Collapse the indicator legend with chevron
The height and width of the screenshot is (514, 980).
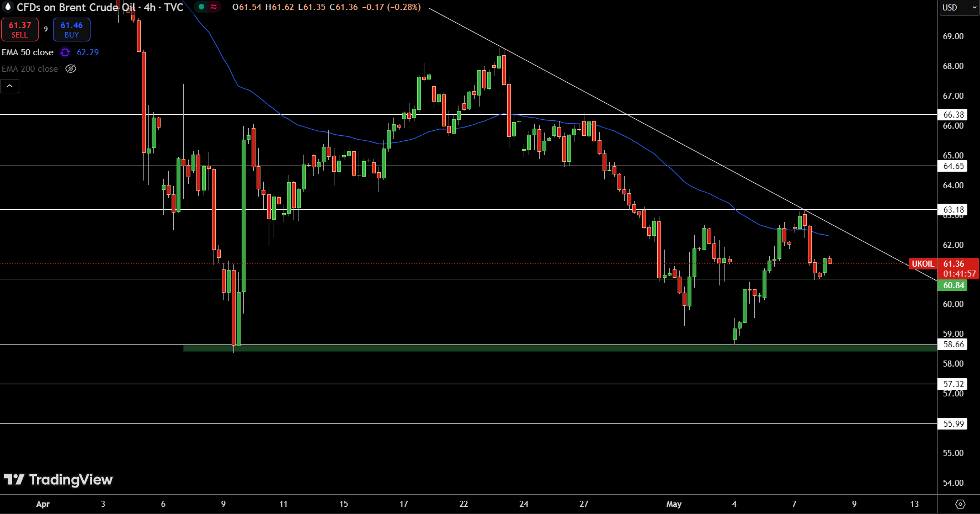pyautogui.click(x=10, y=86)
